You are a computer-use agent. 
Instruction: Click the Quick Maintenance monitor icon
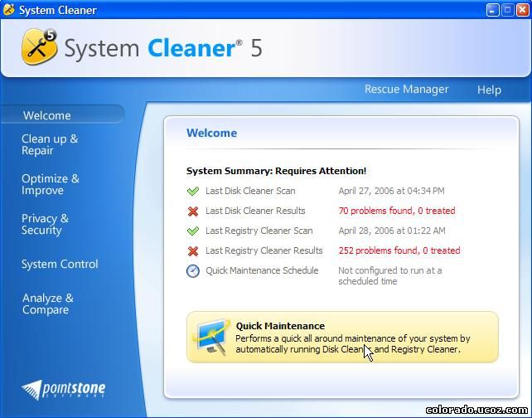point(211,337)
